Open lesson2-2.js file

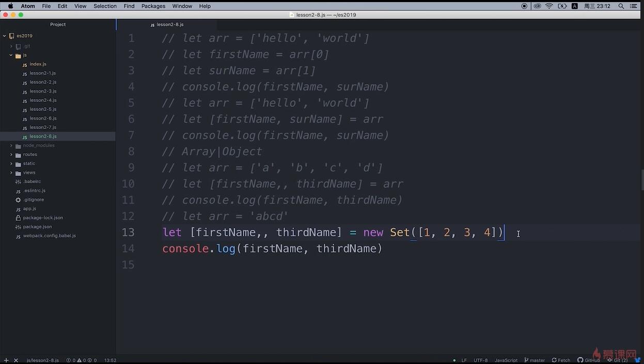point(42,82)
